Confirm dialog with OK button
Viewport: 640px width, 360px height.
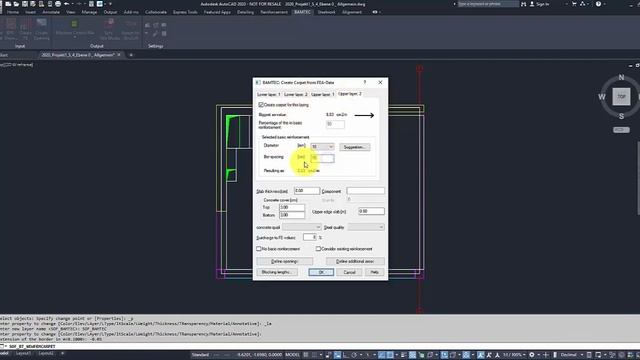click(321, 272)
